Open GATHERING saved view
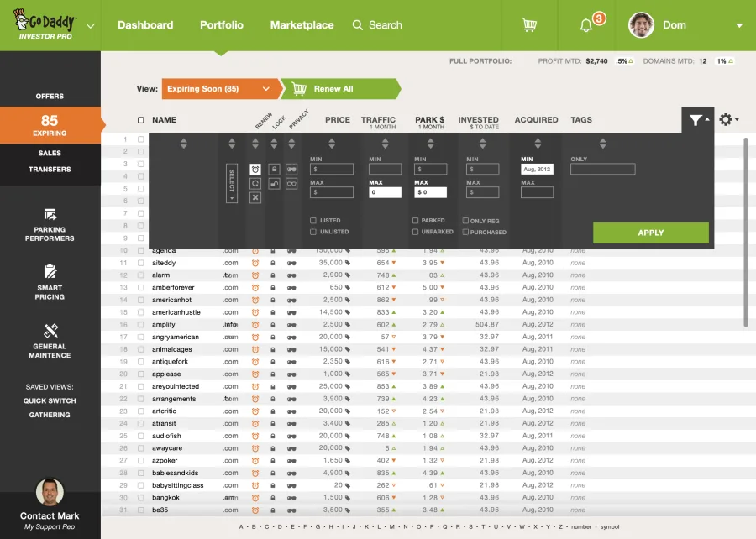Image resolution: width=756 pixels, height=539 pixels. [x=50, y=415]
